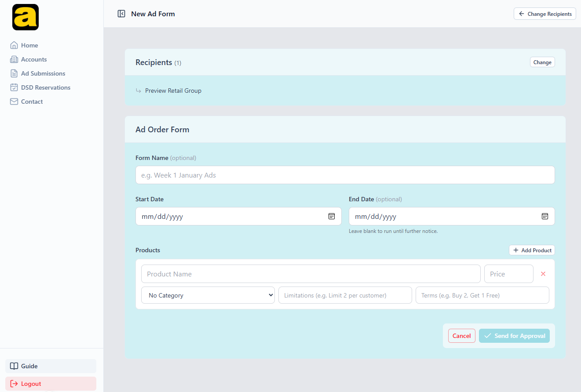Focus the Form Name input field

pos(345,175)
